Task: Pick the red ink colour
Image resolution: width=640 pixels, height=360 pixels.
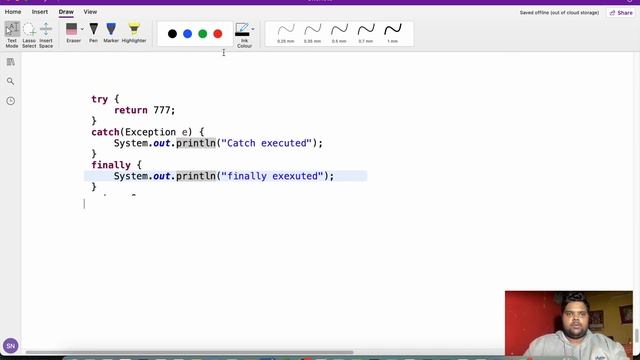Action: point(218,34)
